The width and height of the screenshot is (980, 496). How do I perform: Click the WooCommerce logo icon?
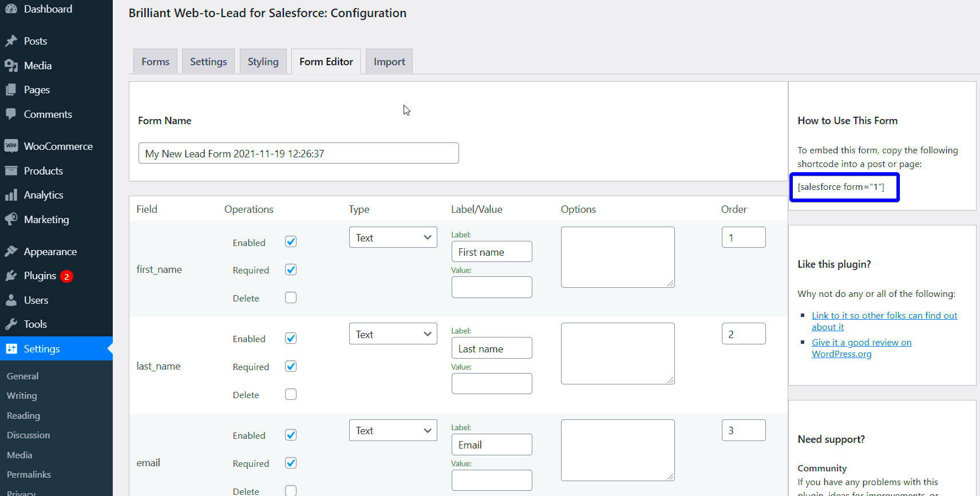pos(11,146)
